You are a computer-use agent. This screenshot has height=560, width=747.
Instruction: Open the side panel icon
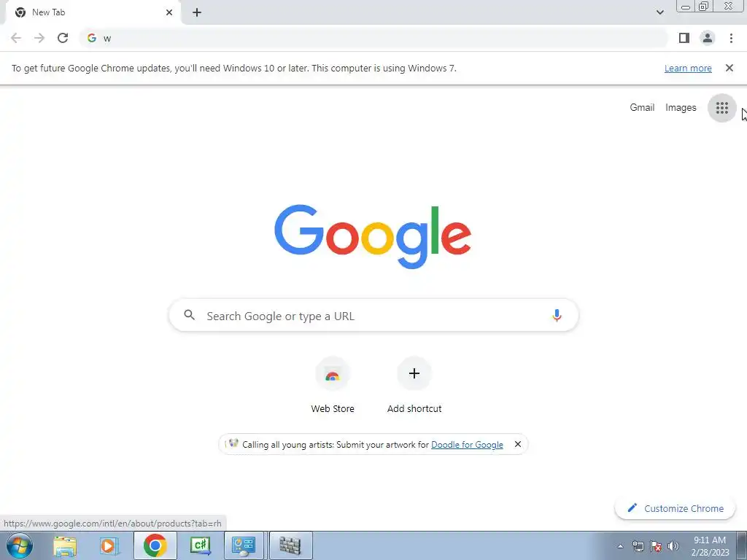click(x=684, y=38)
